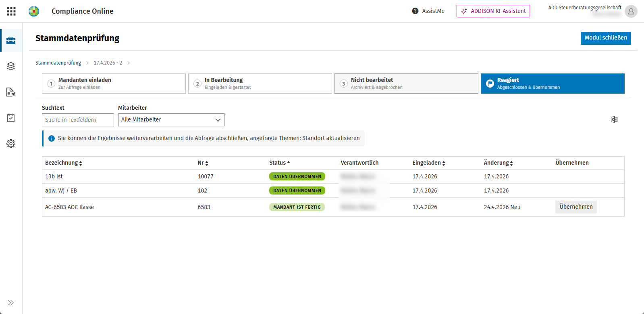Viewport: 644px width, 314px height.
Task: Open the app launcher grid menu
Action: click(11, 11)
